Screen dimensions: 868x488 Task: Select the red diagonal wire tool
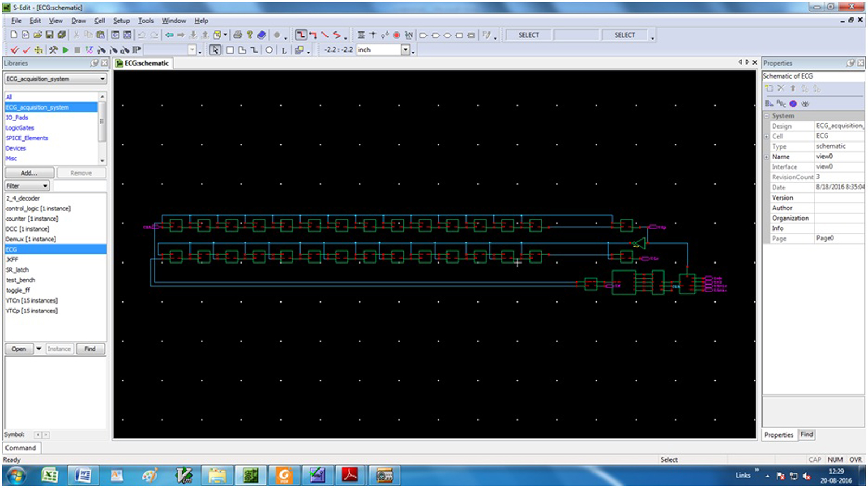(x=325, y=35)
